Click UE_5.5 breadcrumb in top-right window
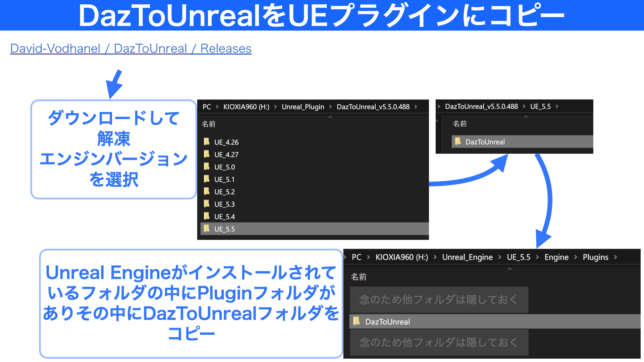644x362 pixels. point(540,106)
